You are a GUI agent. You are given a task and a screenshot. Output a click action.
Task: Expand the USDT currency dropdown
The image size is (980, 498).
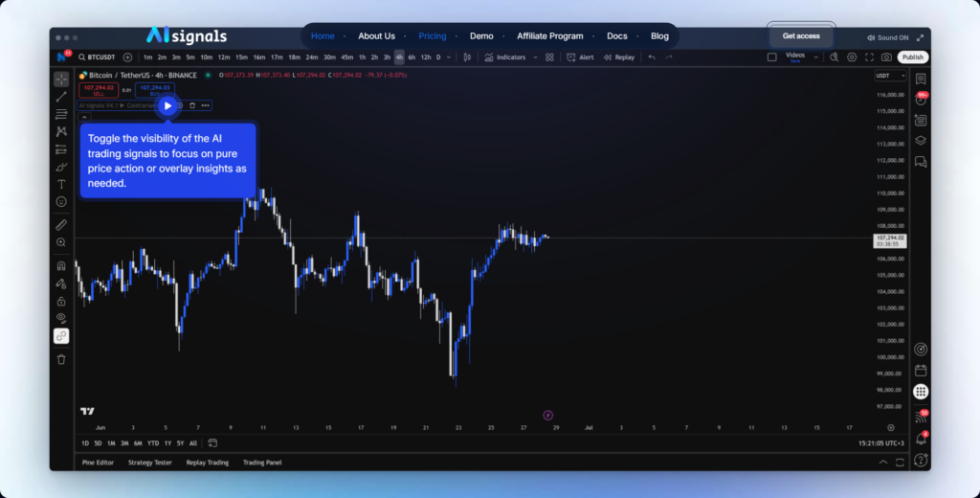pos(889,76)
